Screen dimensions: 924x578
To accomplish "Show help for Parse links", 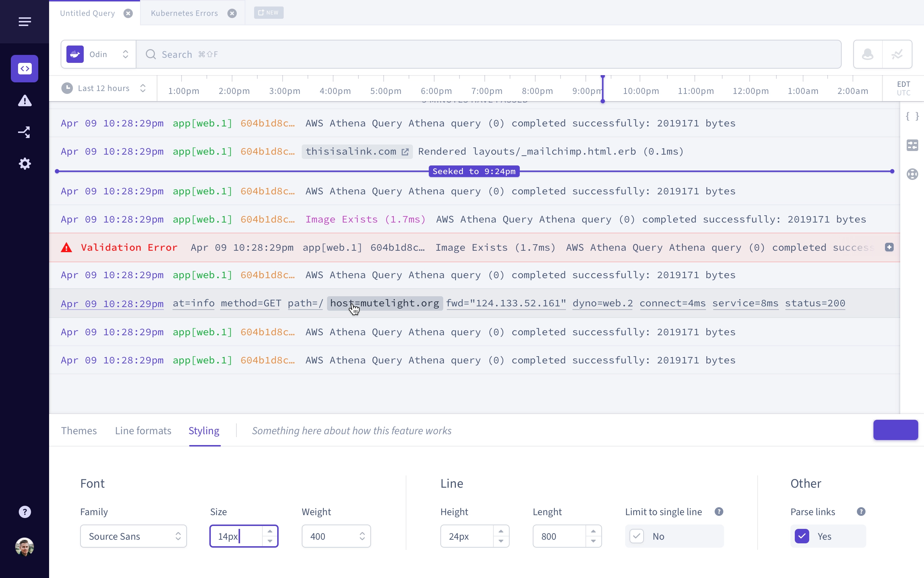I will point(861,512).
